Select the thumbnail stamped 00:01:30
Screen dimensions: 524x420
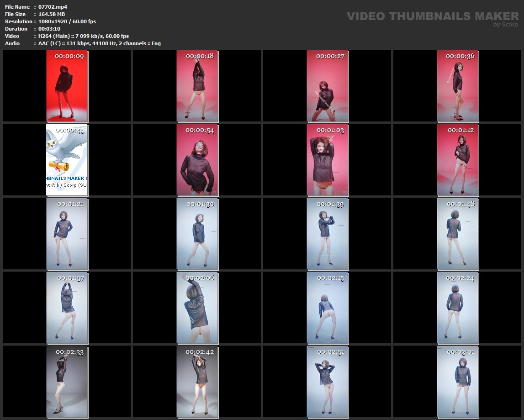(x=197, y=234)
